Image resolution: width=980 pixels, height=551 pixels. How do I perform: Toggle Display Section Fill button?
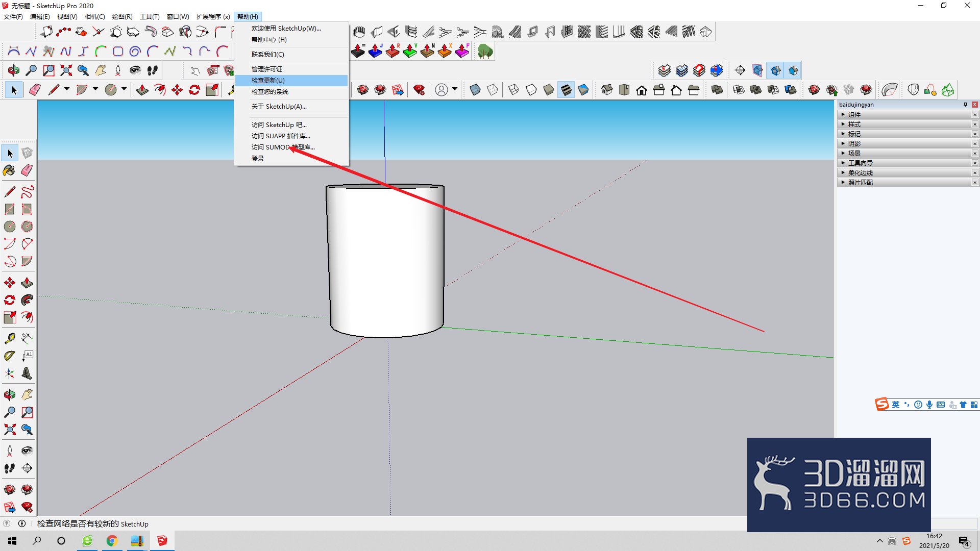(x=793, y=70)
